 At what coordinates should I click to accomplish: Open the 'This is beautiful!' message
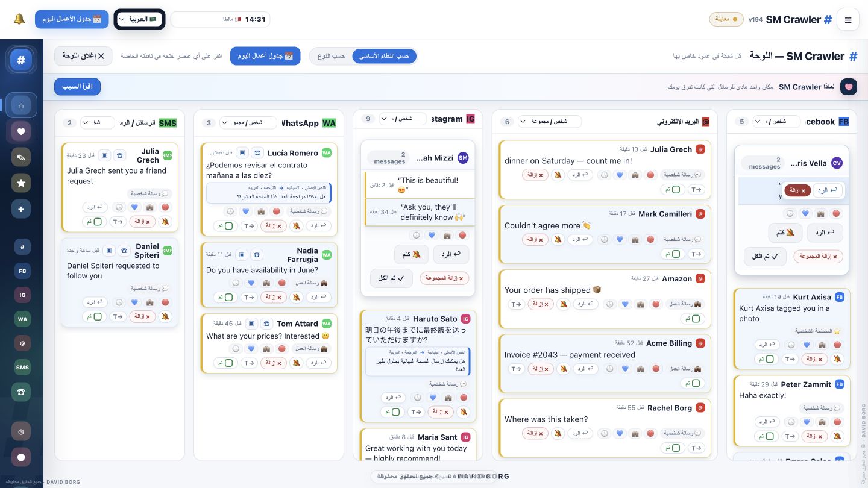pos(420,186)
